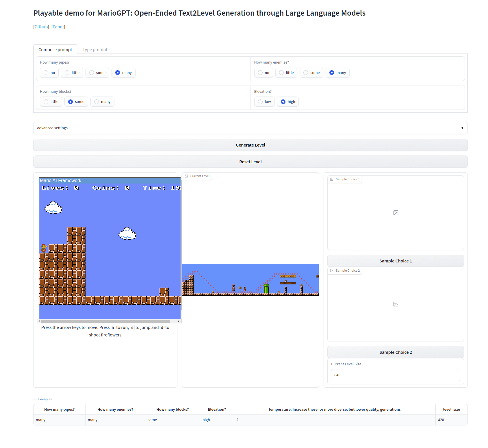Click the Sample Choice 2 label image icon
This screenshot has height=448, width=488.
(332, 271)
